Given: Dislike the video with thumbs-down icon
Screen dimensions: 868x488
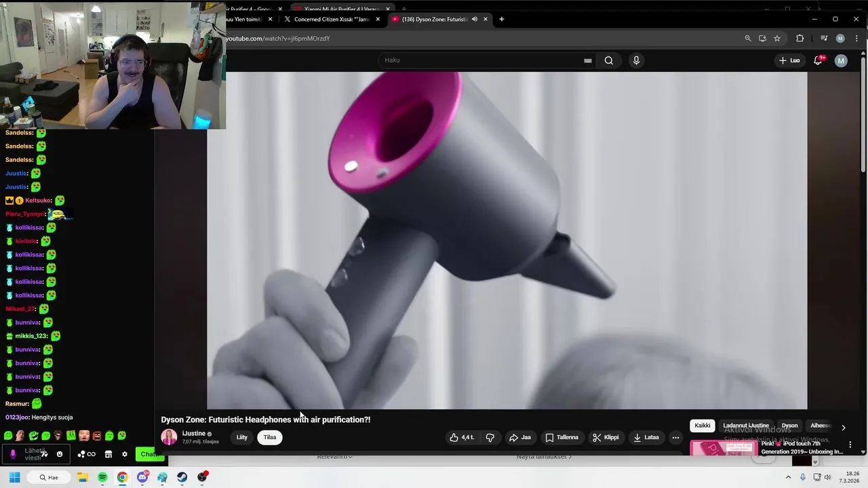Looking at the screenshot, I should tap(490, 437).
